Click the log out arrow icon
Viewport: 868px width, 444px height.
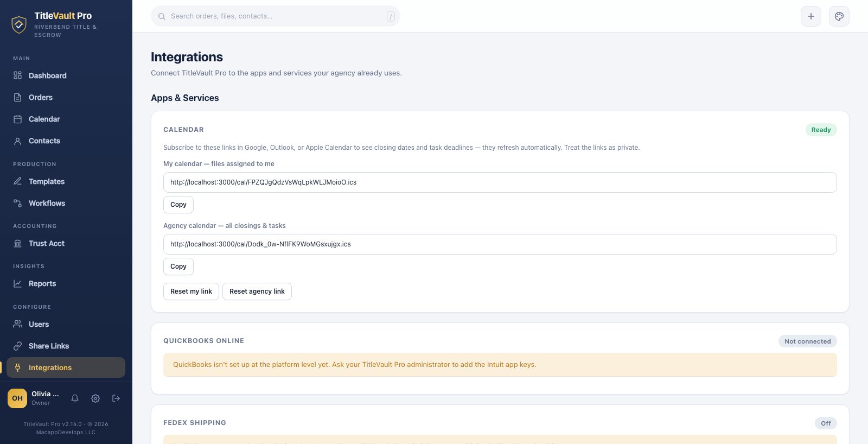[116, 398]
